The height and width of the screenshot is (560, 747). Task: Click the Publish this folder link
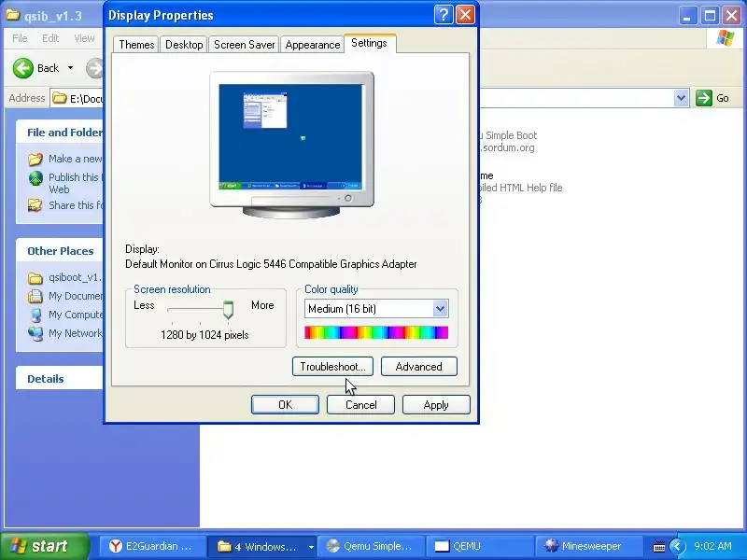tap(74, 183)
